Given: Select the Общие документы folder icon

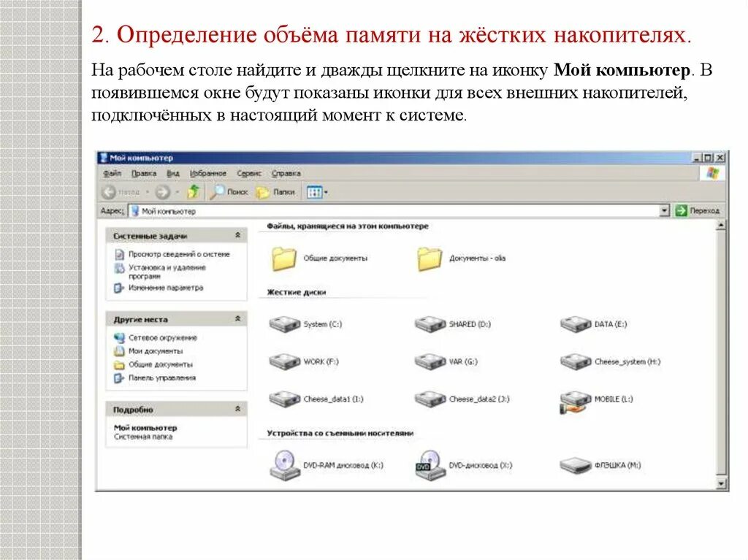Looking at the screenshot, I should (284, 258).
